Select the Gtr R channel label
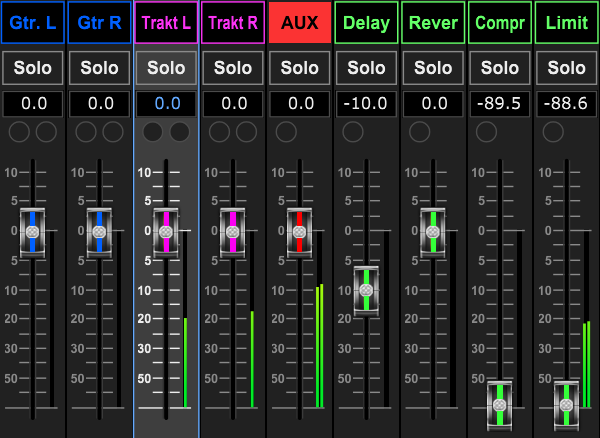Screen dimensions: 600x438 [x=99, y=23]
